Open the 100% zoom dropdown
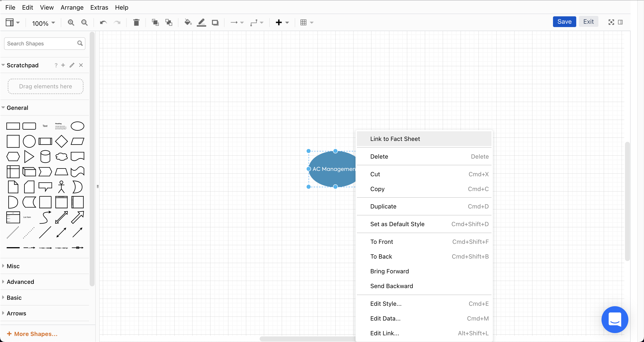The height and width of the screenshot is (342, 644). (43, 23)
